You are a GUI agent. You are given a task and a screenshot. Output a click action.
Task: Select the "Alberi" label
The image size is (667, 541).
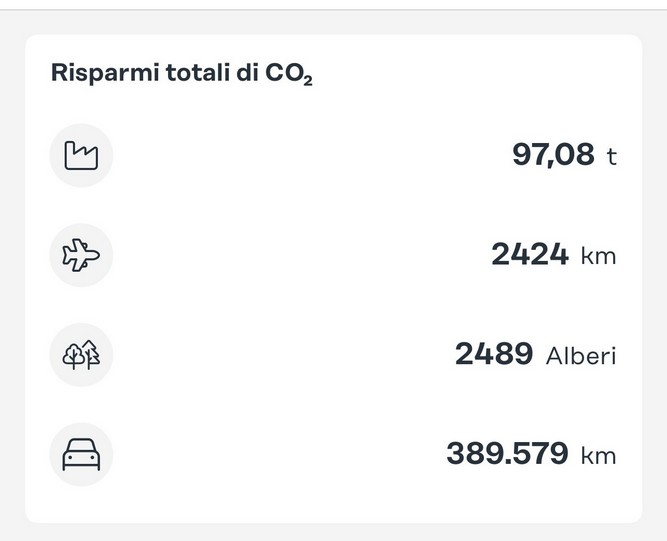(x=581, y=355)
